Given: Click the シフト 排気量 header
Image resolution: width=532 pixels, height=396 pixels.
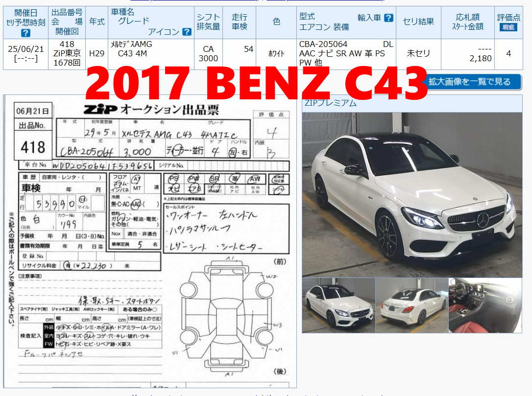Looking at the screenshot, I should tap(208, 22).
